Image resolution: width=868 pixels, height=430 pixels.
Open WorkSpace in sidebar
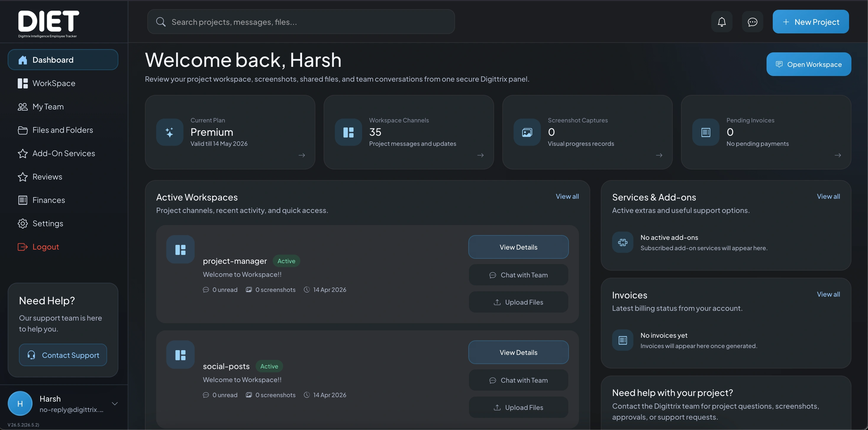tap(63, 83)
